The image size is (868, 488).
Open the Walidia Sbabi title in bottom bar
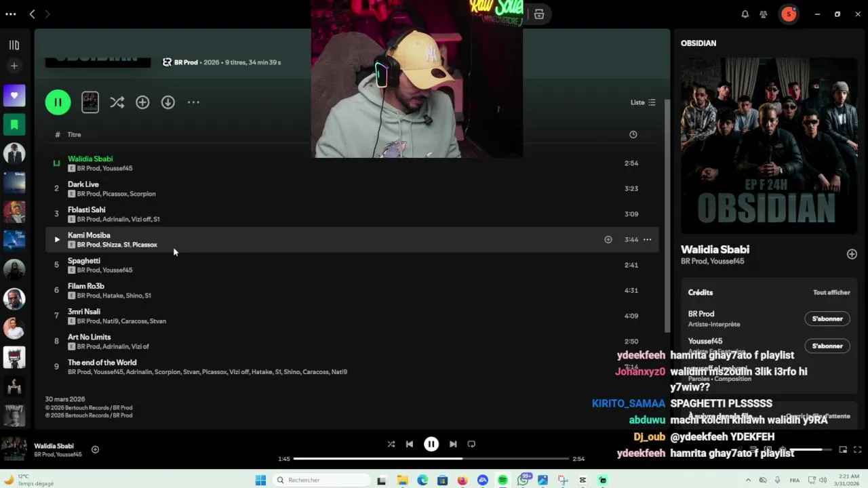[54, 446]
